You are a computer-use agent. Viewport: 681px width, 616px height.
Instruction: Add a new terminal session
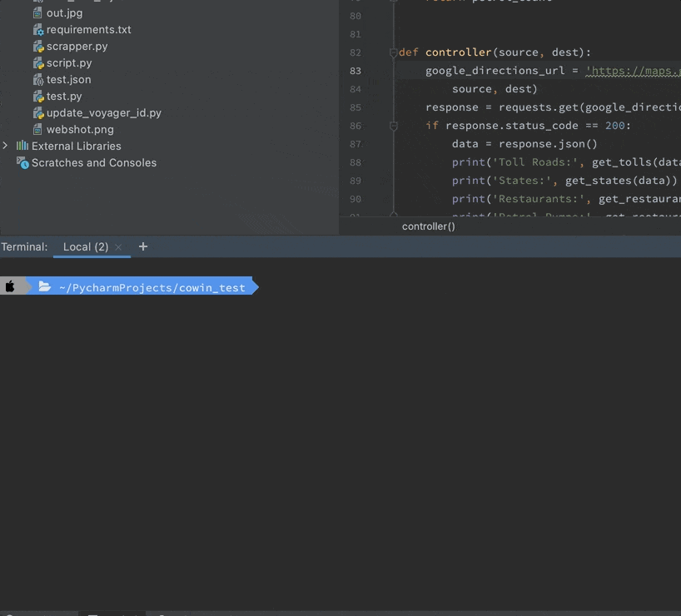pyautogui.click(x=143, y=246)
